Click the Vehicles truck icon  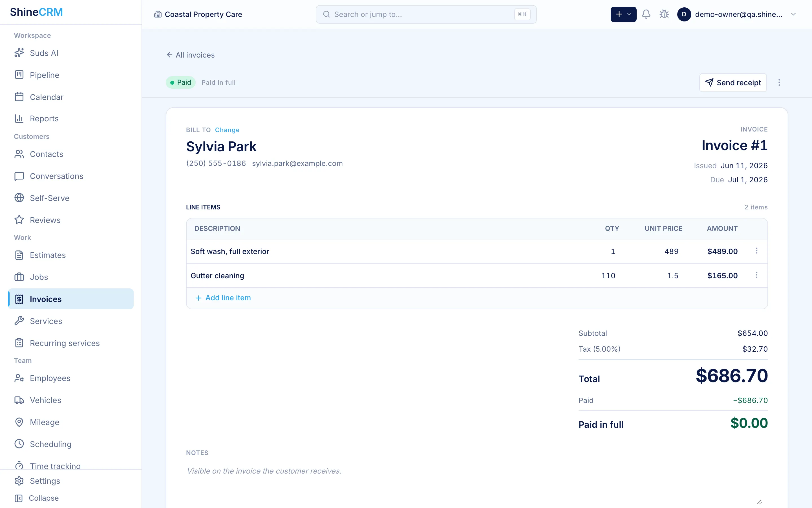click(19, 400)
